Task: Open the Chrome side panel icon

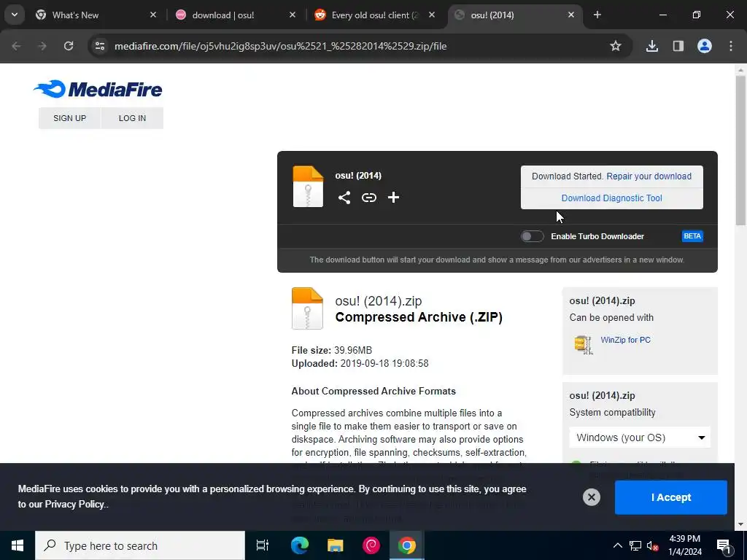Action: [678, 46]
